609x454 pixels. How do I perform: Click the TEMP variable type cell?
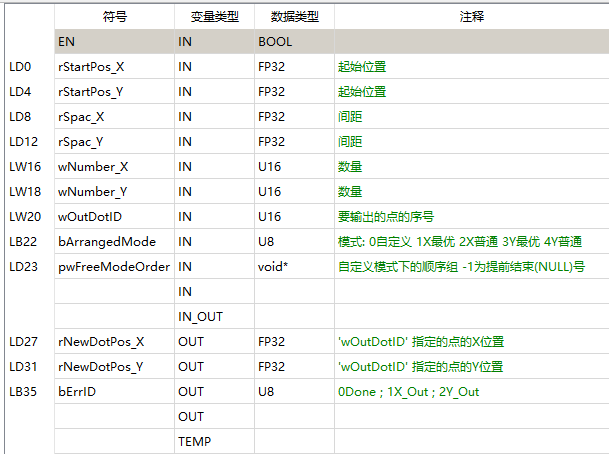pos(214,441)
